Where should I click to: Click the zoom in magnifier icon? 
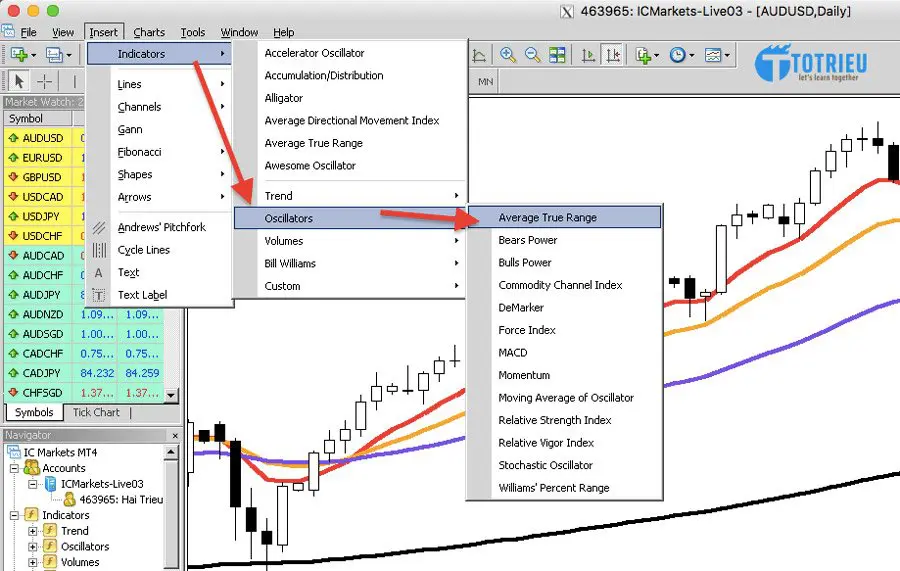[508, 55]
